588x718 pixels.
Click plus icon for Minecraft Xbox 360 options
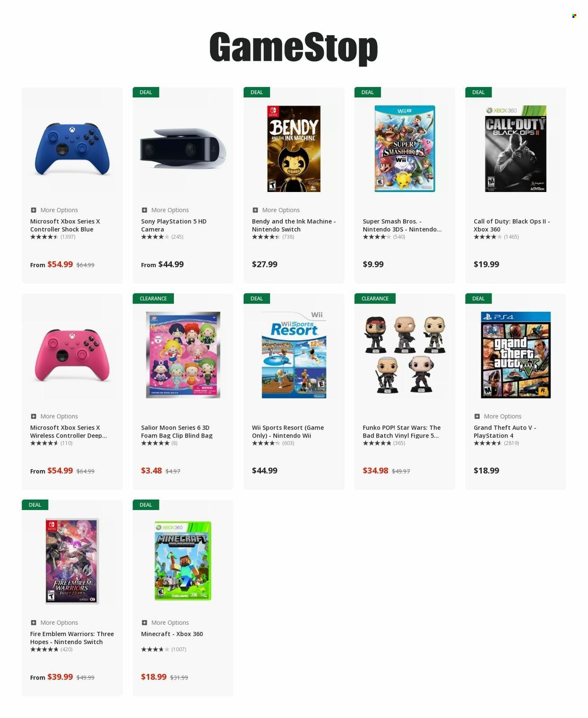click(x=144, y=622)
